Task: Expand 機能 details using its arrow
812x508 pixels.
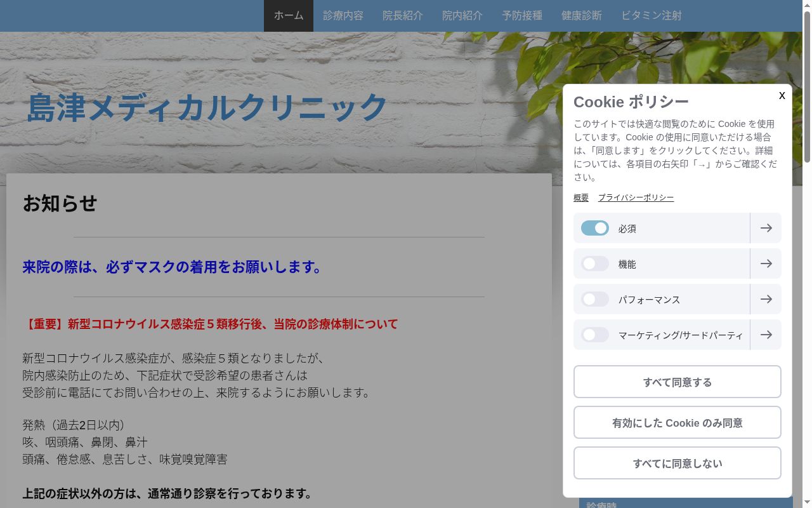Action: click(766, 264)
